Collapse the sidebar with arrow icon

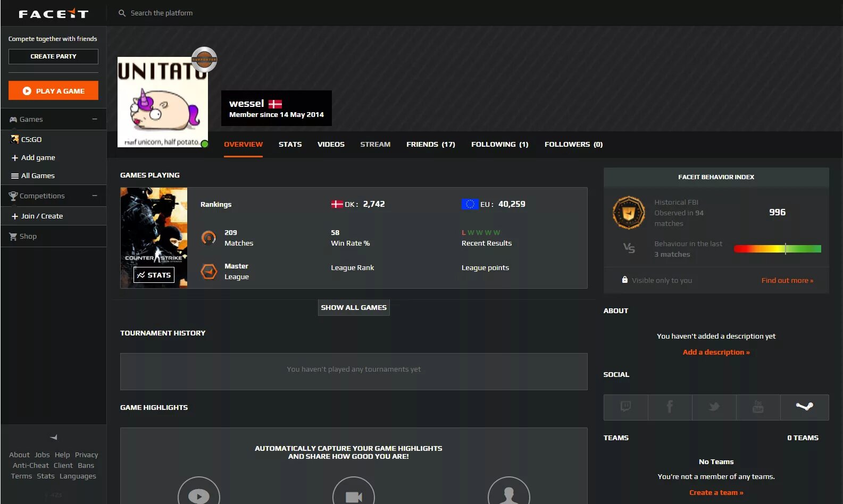point(53,438)
